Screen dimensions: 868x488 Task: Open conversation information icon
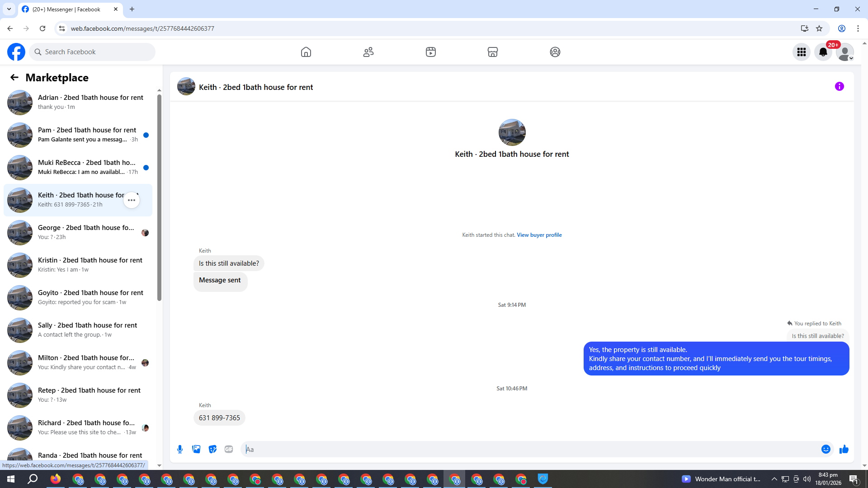(x=839, y=86)
